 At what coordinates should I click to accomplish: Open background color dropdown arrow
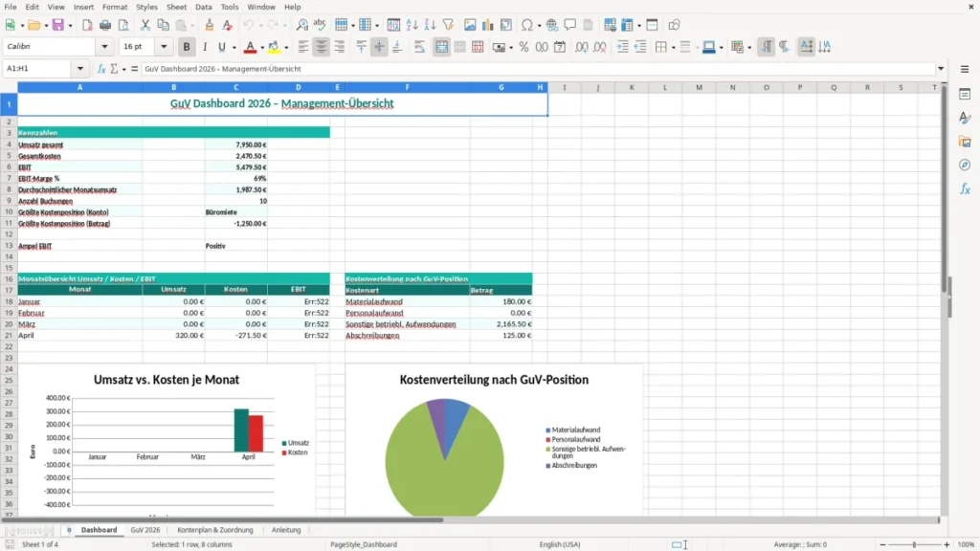point(286,48)
